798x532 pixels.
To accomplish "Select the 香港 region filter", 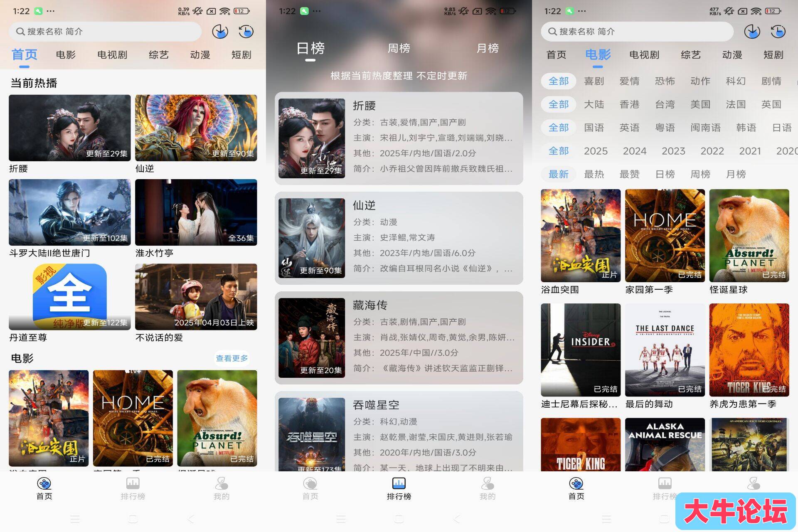I will (x=629, y=104).
